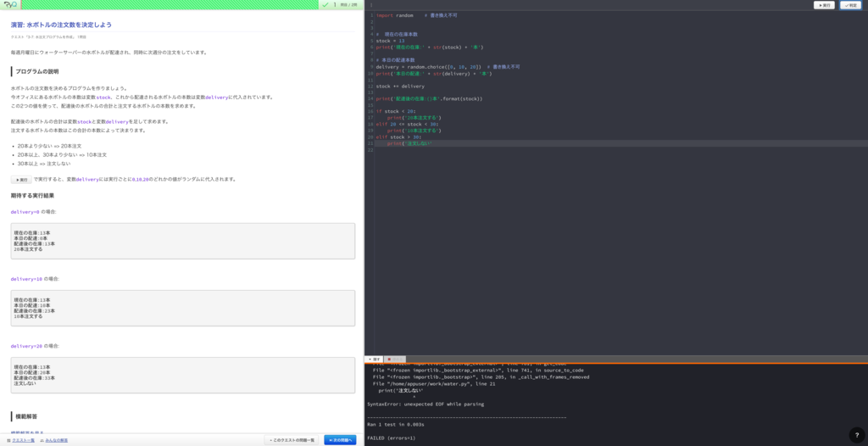Click the quest breadcrumb text under the title
Image resolution: width=868 pixels, height=446 pixels.
48,37
